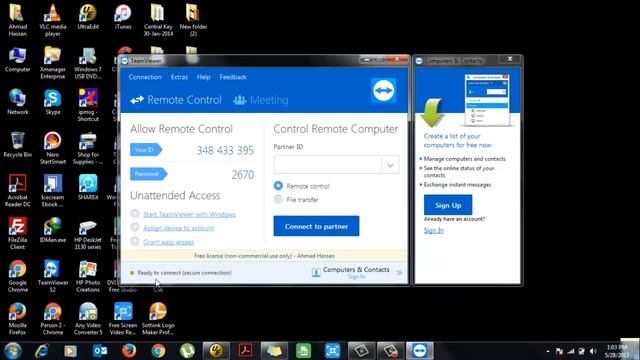The width and height of the screenshot is (640, 360).
Task: Select the File transfer radio option
Action: click(278, 199)
